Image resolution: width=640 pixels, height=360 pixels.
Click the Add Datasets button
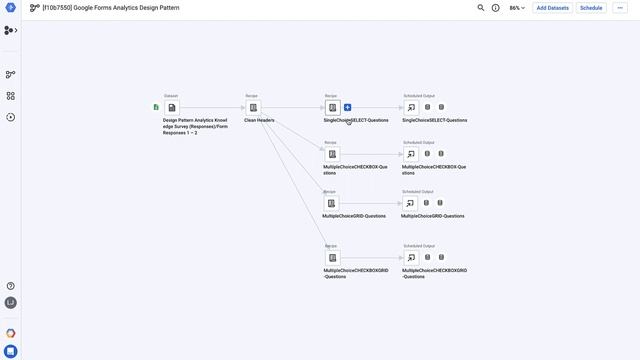tap(552, 8)
